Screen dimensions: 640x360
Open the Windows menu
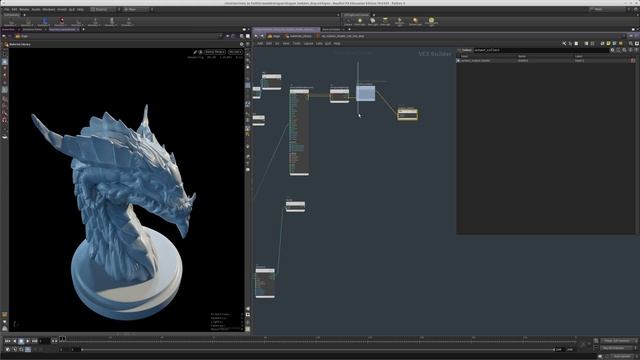[49, 9]
